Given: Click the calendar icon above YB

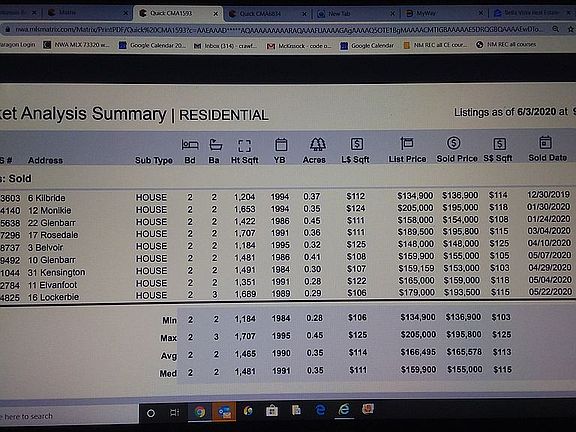Looking at the screenshot, I should (281, 144).
